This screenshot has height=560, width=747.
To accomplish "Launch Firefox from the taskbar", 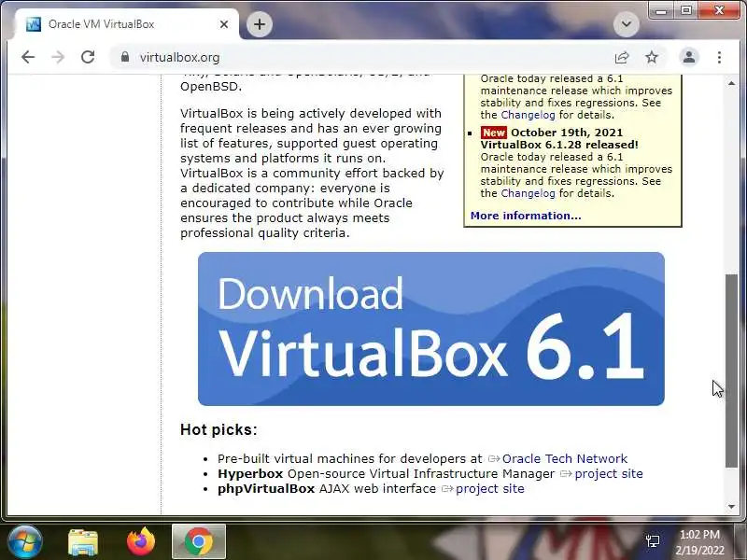I will click(141, 542).
